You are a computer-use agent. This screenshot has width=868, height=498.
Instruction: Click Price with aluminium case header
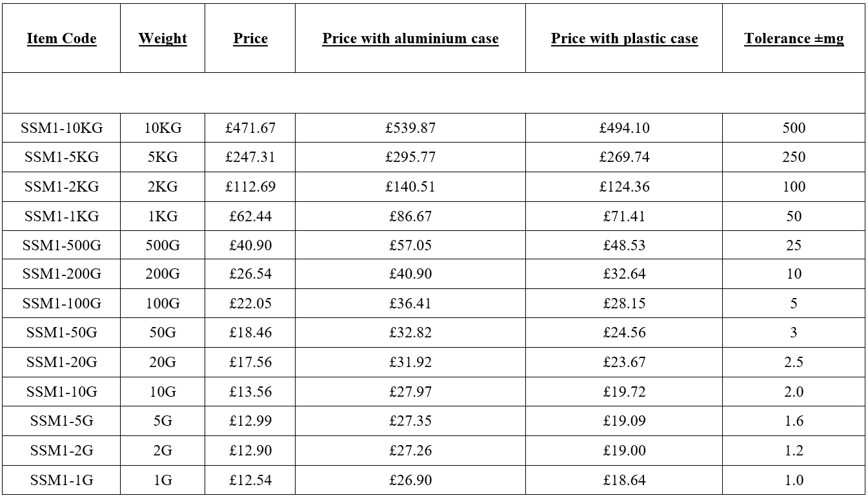[x=410, y=39]
